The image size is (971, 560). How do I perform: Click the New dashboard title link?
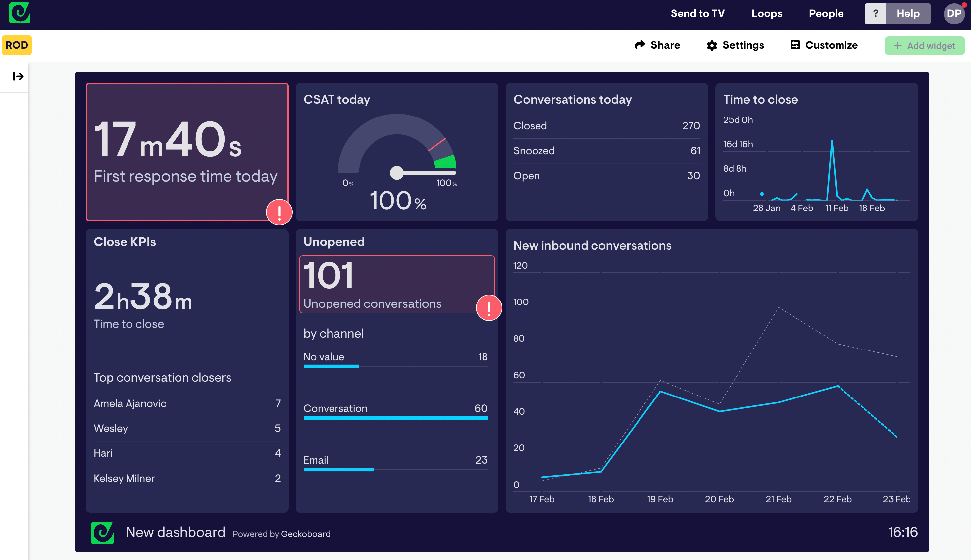(x=176, y=532)
